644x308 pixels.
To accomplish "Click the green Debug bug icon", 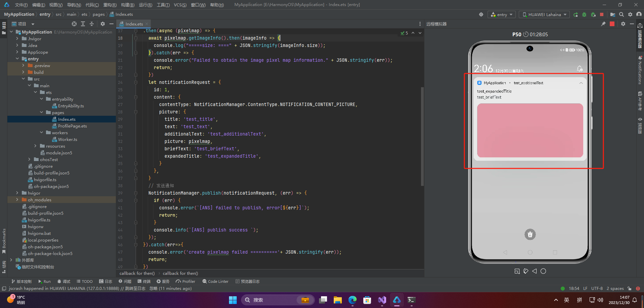I will click(x=584, y=14).
